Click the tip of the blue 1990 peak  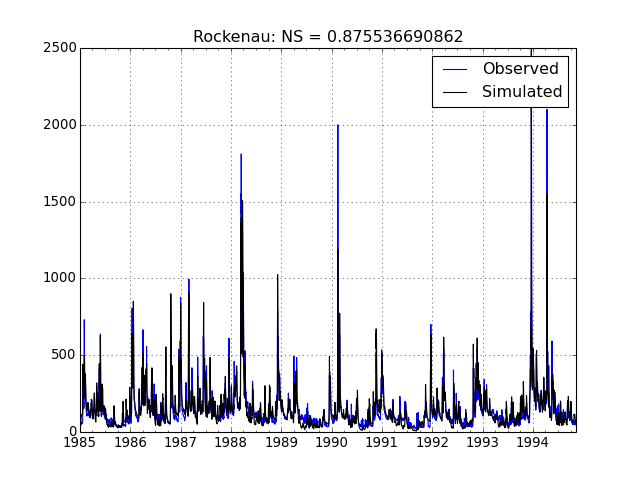(x=337, y=125)
